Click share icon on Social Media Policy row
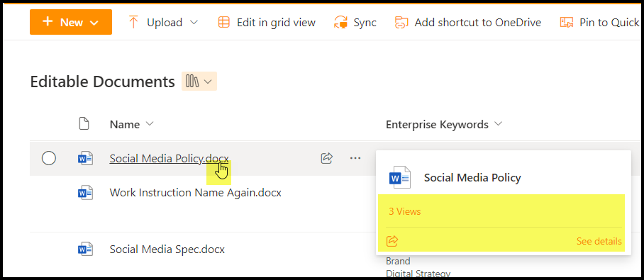The height and width of the screenshot is (280, 644). (x=326, y=158)
